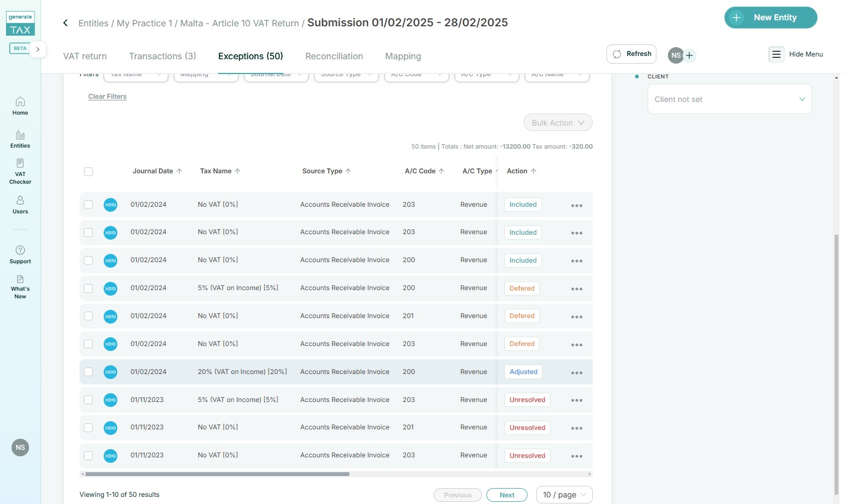Check the 5% VAT Unresolved row
This screenshot has height=504, width=845.
[x=88, y=400]
